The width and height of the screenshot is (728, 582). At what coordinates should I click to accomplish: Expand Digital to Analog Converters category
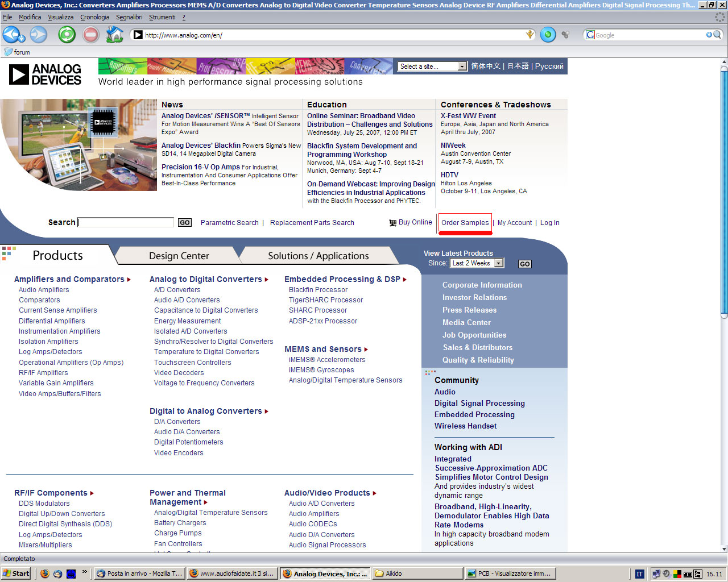[267, 411]
